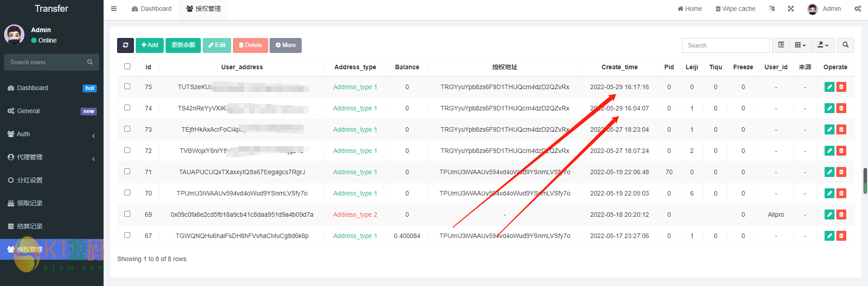Open General in the sidebar
868x286 pixels.
coord(52,111)
